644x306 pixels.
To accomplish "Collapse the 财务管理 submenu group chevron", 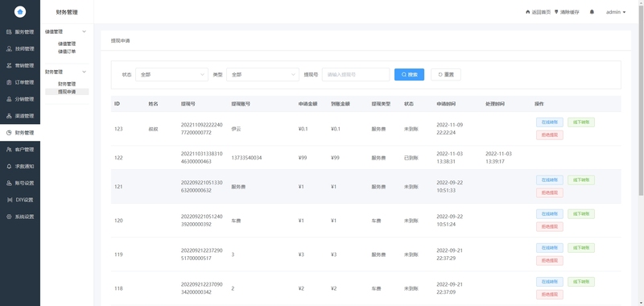I will pos(85,72).
